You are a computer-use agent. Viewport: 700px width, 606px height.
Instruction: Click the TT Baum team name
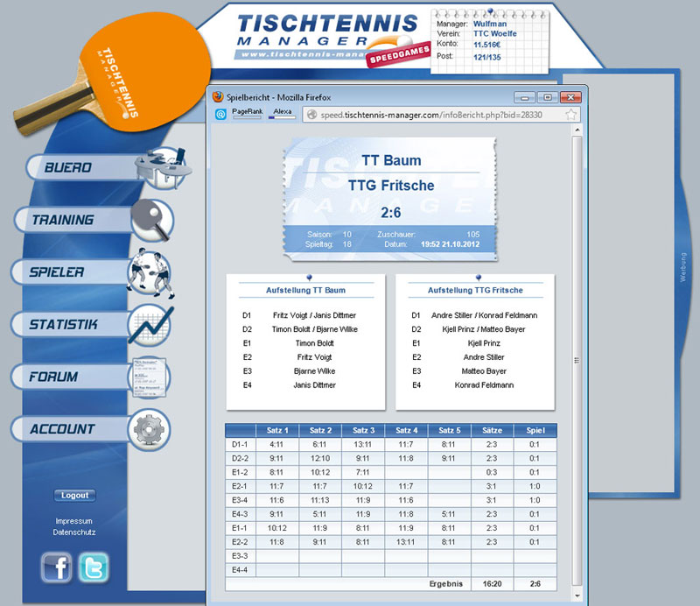point(391,160)
